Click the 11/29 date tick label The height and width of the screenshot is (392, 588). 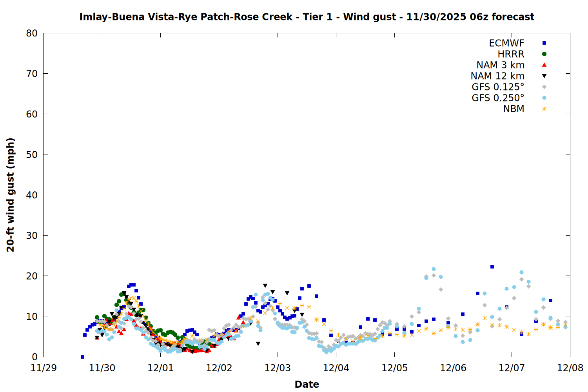point(44,368)
